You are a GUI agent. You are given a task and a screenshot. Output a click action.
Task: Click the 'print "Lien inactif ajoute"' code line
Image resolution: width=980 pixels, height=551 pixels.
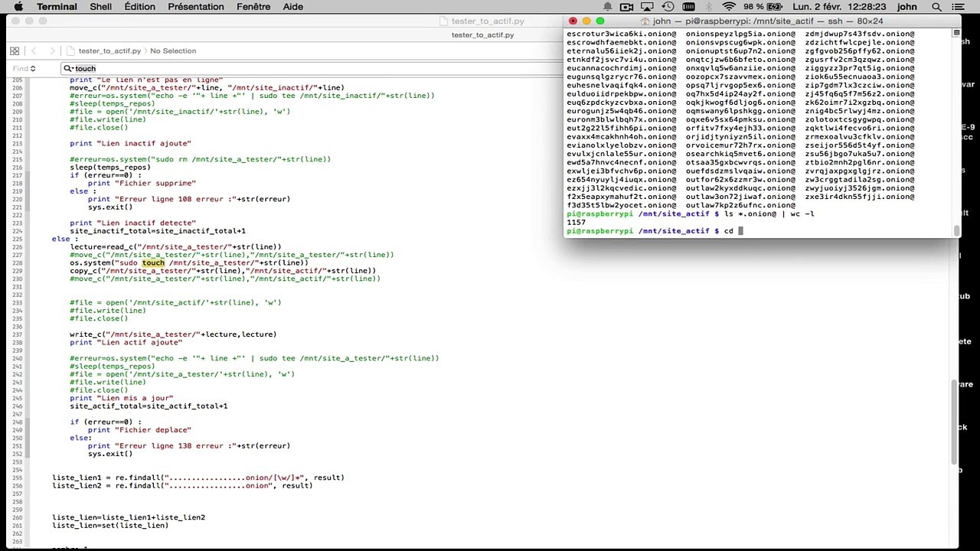[130, 143]
